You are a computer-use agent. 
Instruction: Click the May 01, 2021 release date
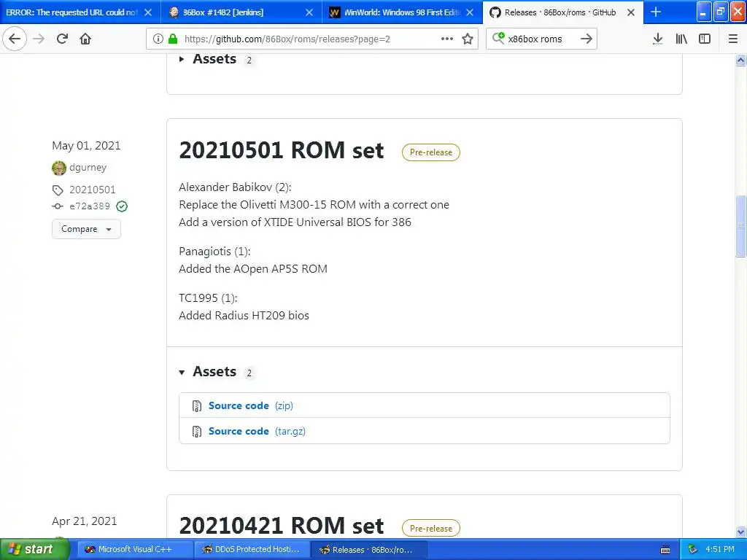[x=86, y=146]
